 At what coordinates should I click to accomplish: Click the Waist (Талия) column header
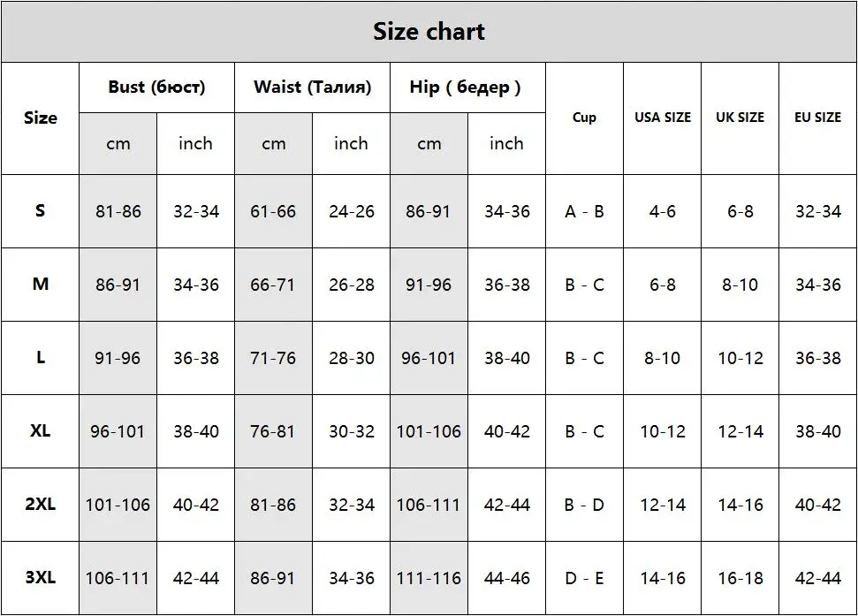pos(313,87)
